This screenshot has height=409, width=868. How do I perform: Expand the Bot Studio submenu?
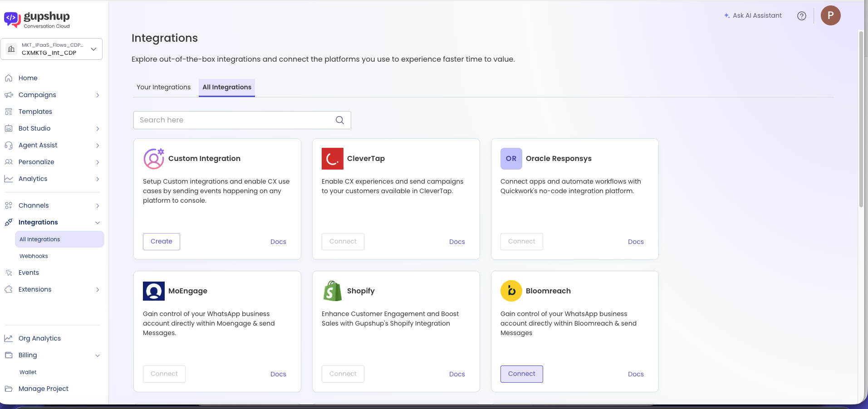[98, 129]
